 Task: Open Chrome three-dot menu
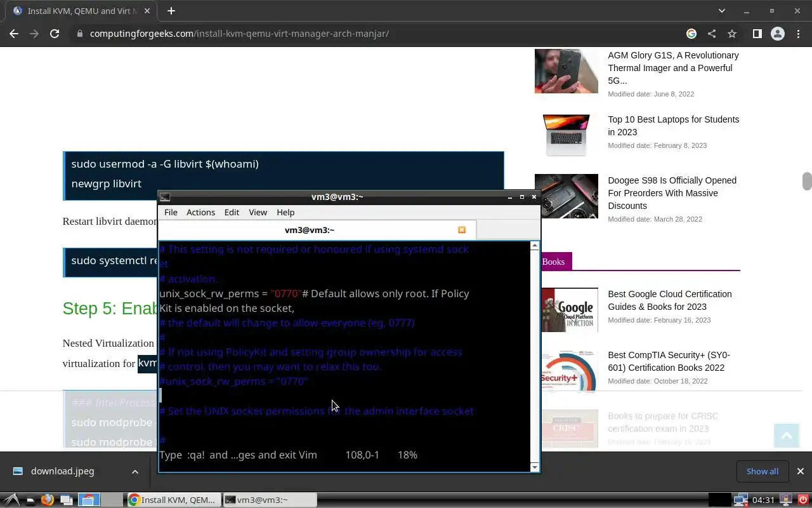point(798,34)
